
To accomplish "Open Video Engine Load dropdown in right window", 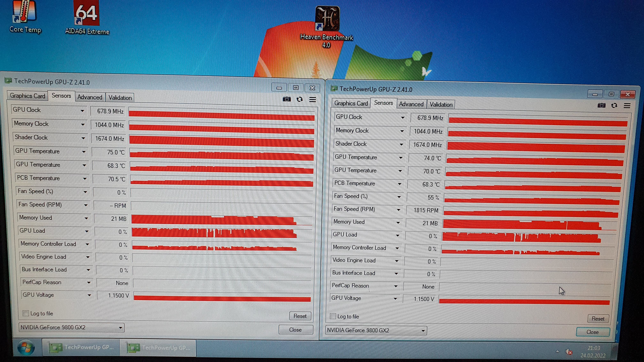I will pos(397,261).
